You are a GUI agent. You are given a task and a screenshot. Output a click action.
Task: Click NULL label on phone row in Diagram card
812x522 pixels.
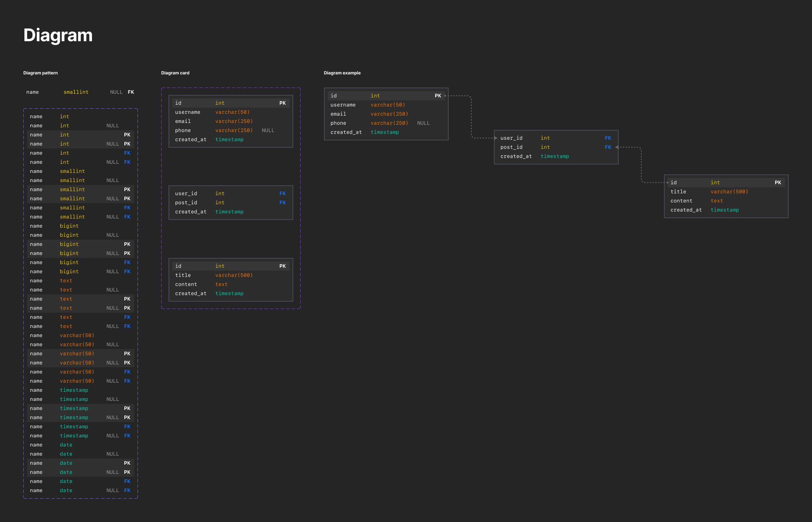pyautogui.click(x=268, y=131)
